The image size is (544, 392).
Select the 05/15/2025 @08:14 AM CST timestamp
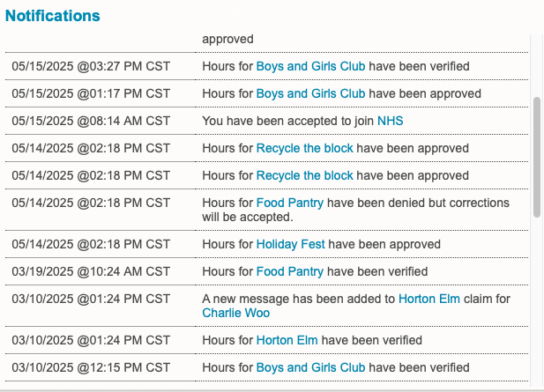[x=91, y=121]
